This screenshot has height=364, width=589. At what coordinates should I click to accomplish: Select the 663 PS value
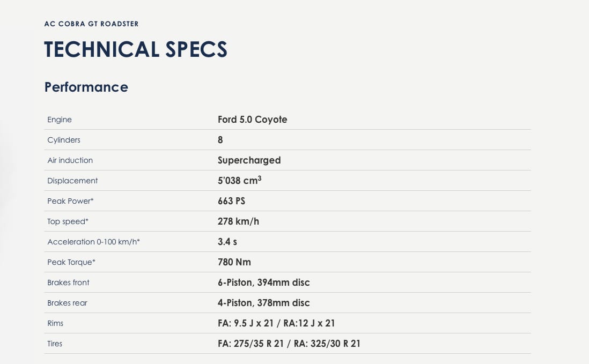point(231,201)
